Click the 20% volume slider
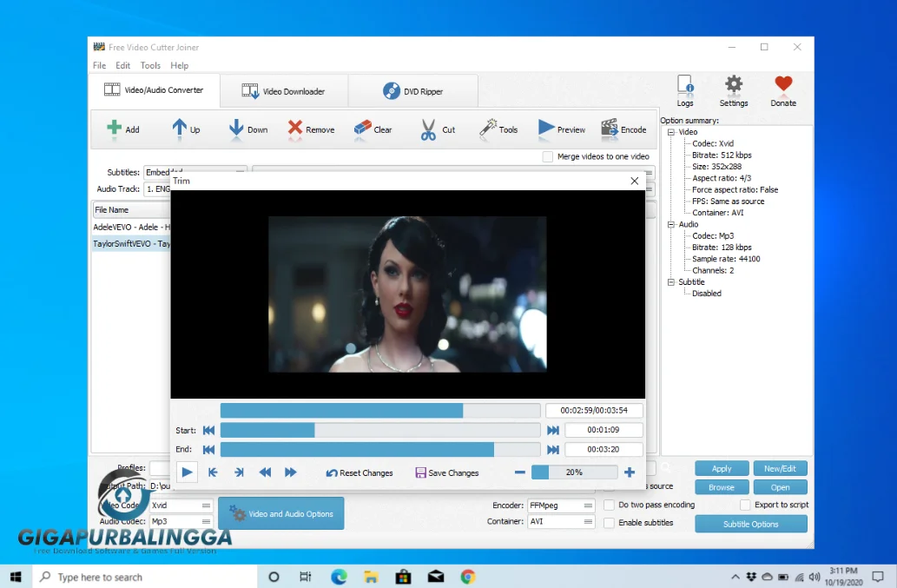 tap(574, 472)
